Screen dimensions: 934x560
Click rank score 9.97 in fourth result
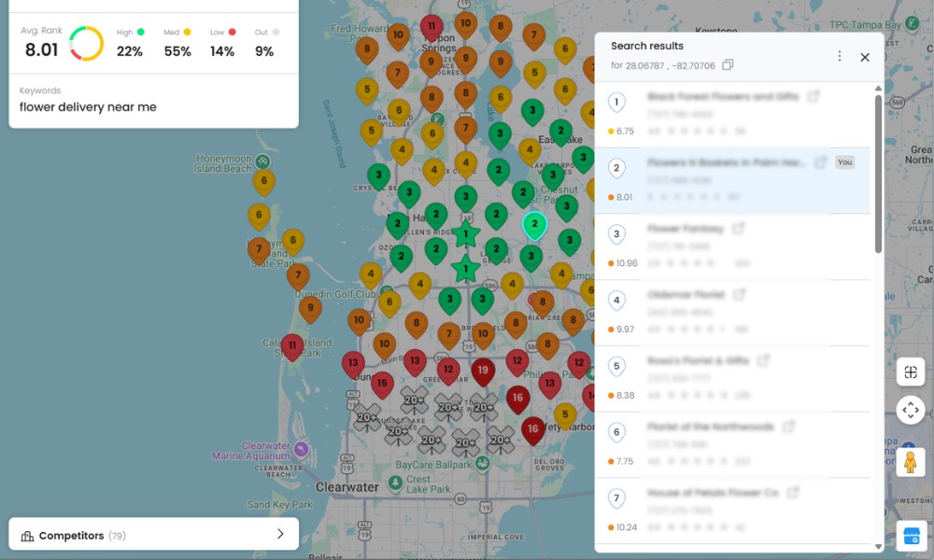point(625,329)
